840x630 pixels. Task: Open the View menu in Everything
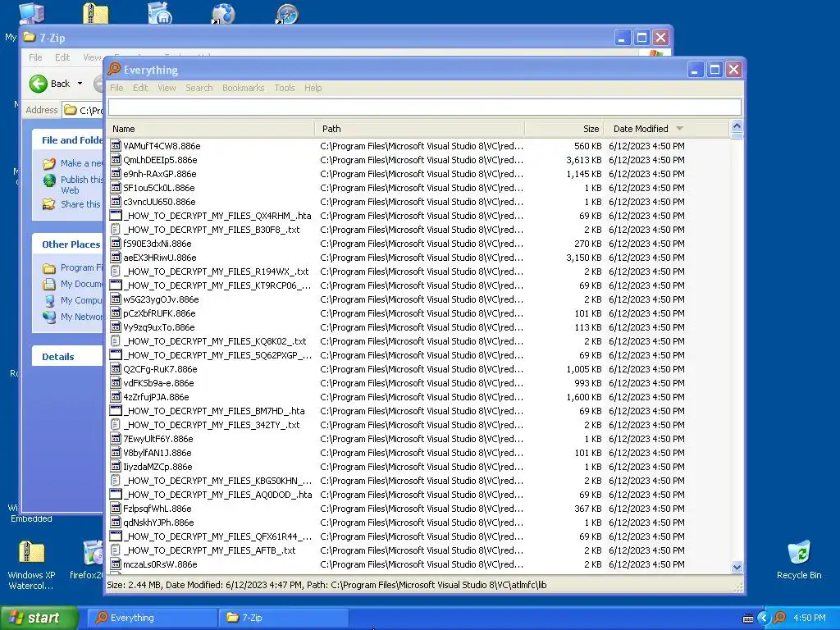[167, 88]
